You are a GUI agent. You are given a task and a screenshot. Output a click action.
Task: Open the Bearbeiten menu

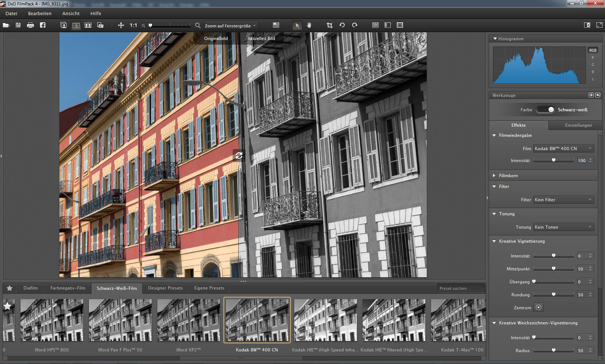(40, 14)
